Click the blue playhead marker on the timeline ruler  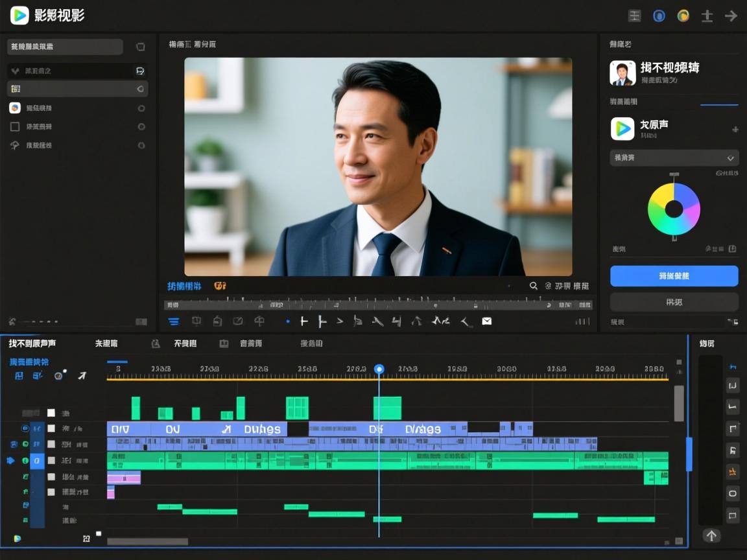click(379, 368)
